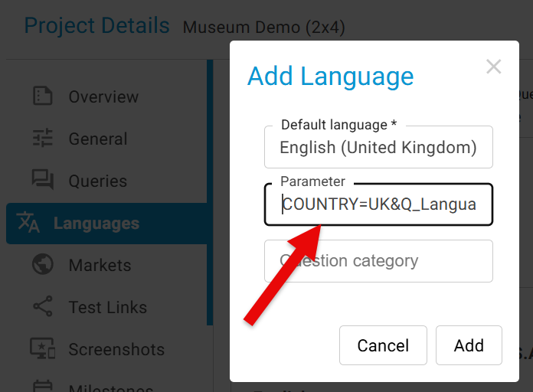Switch to the Screenshots section

[x=116, y=350]
